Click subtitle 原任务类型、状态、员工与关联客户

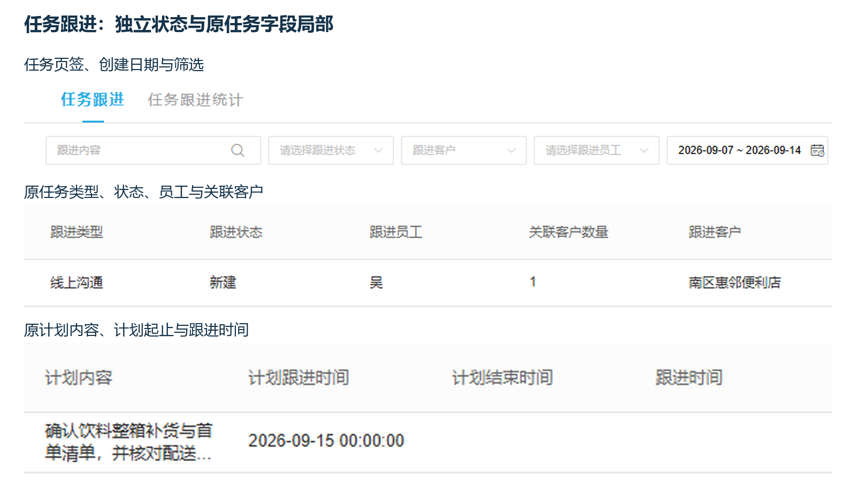pos(143,192)
